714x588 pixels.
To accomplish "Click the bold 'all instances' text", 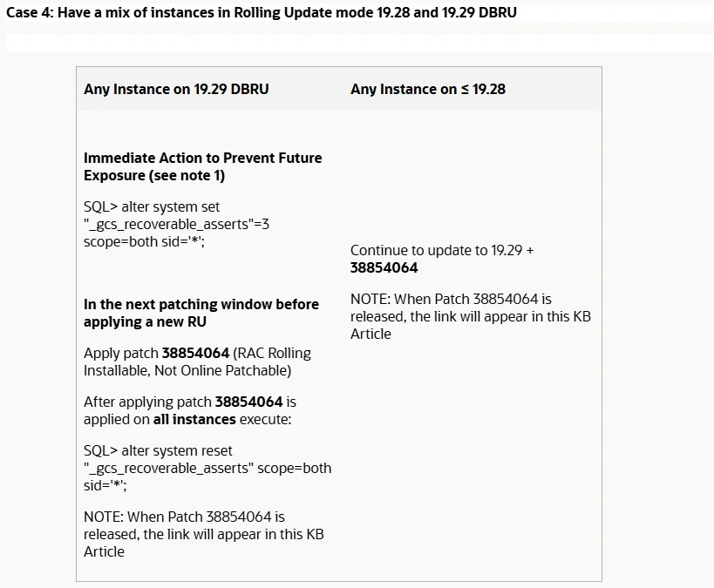I will click(x=194, y=420).
